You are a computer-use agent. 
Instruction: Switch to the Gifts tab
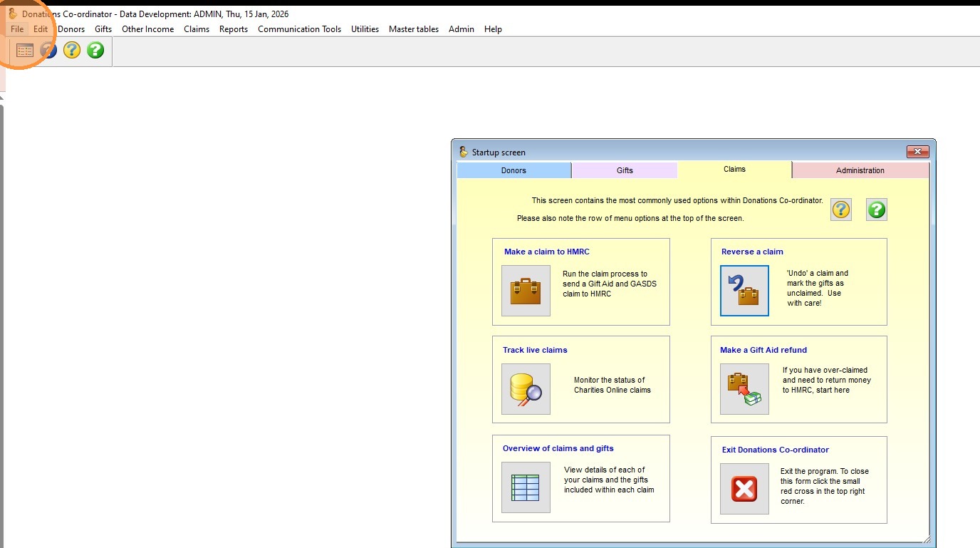(x=625, y=170)
